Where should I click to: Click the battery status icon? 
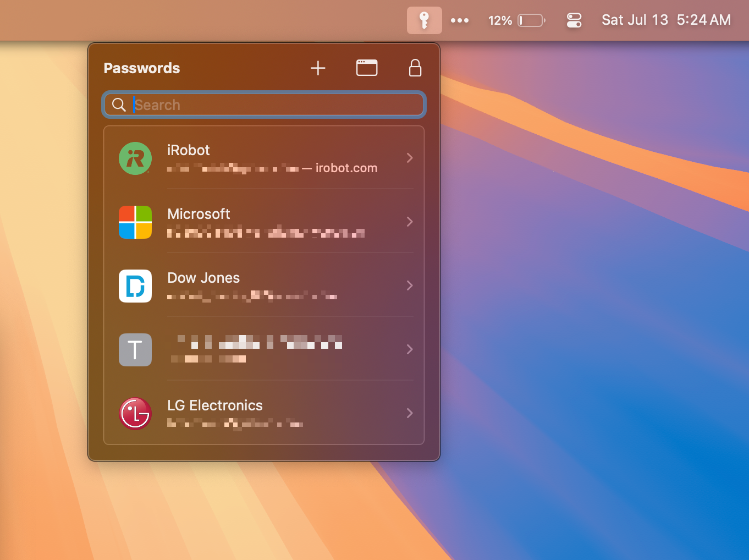pos(531,20)
